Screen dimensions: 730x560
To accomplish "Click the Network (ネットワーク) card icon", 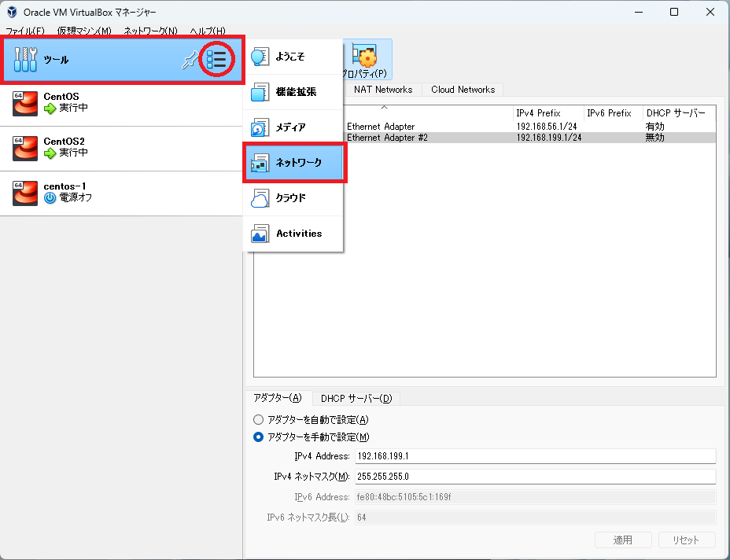I will (260, 163).
